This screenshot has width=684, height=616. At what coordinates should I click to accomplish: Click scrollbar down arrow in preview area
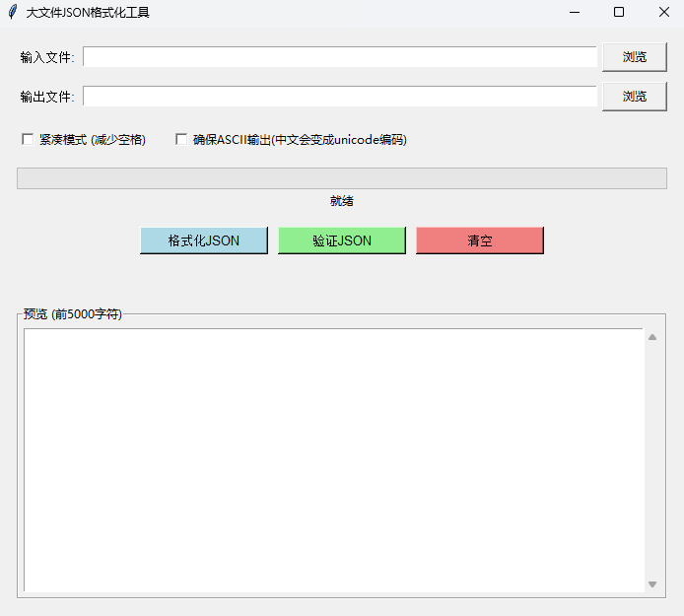(x=651, y=584)
